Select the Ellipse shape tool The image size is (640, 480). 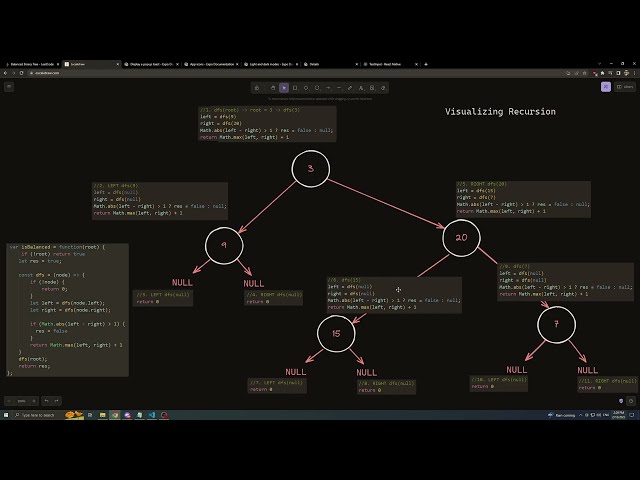(x=317, y=88)
